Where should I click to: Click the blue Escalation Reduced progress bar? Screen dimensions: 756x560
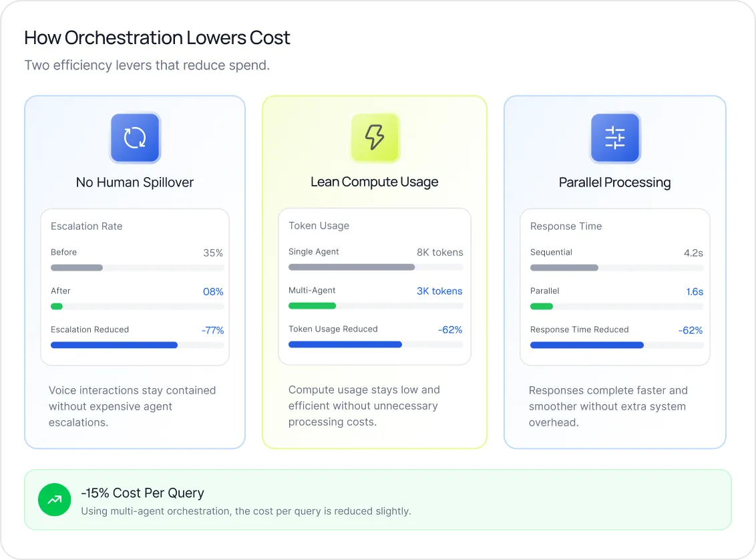tap(114, 345)
